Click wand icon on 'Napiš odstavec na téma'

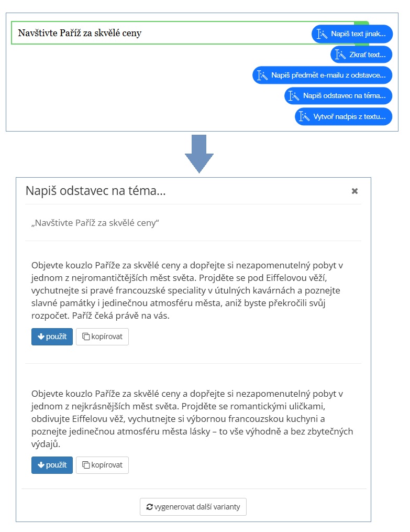294,96
